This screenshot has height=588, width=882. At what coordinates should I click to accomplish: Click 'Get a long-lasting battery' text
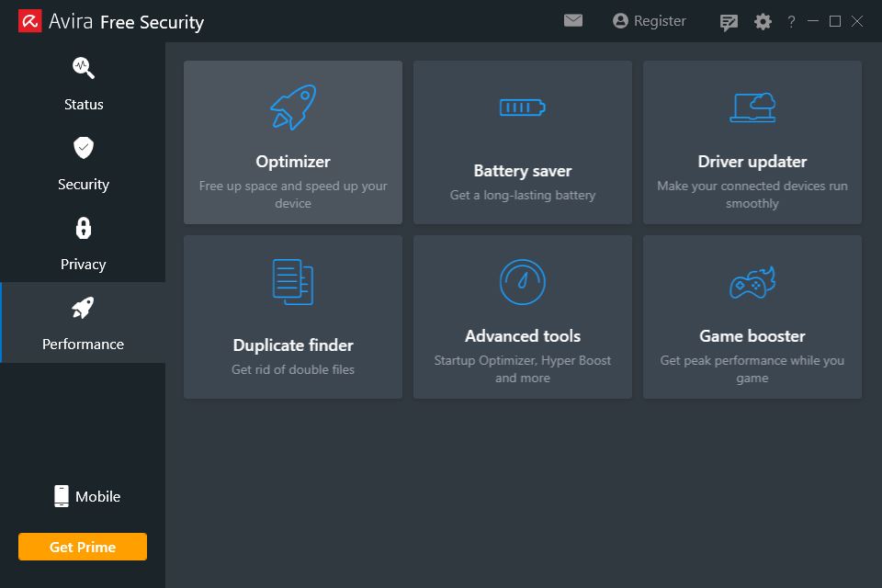(x=523, y=196)
